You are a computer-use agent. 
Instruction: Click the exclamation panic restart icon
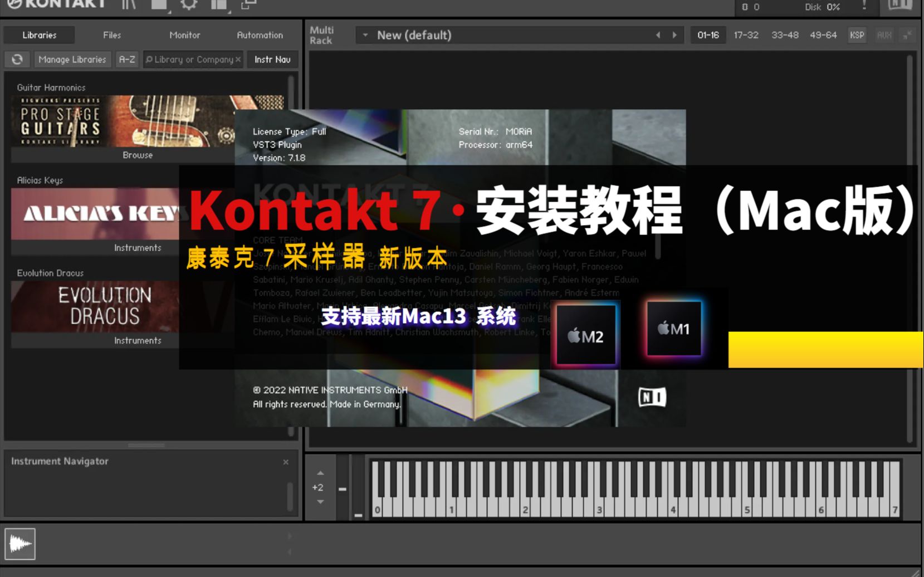point(864,5)
